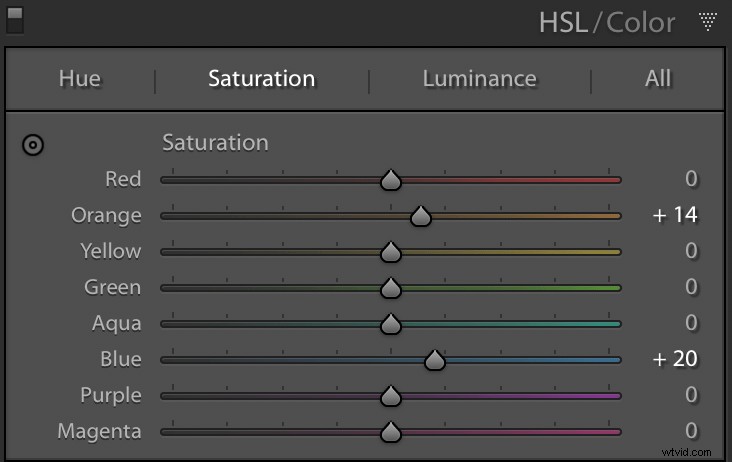Show the All tab
732x462 pixels.
[658, 78]
